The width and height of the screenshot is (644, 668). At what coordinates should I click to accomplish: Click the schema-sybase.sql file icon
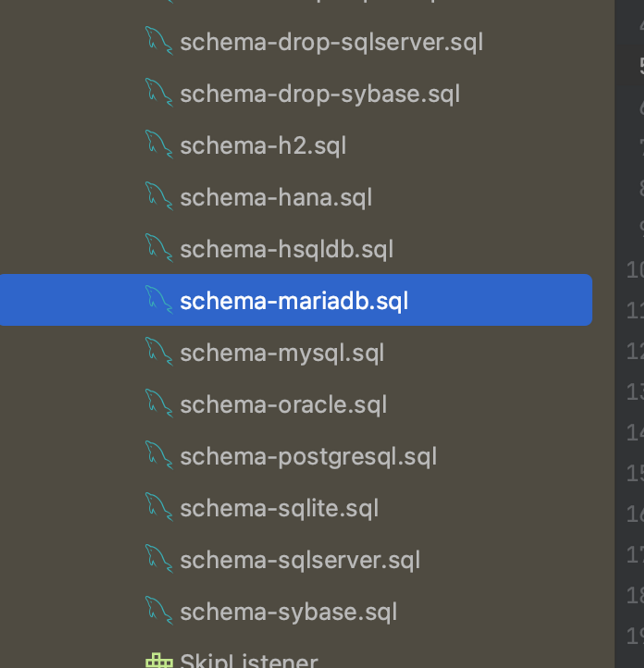pyautogui.click(x=159, y=611)
